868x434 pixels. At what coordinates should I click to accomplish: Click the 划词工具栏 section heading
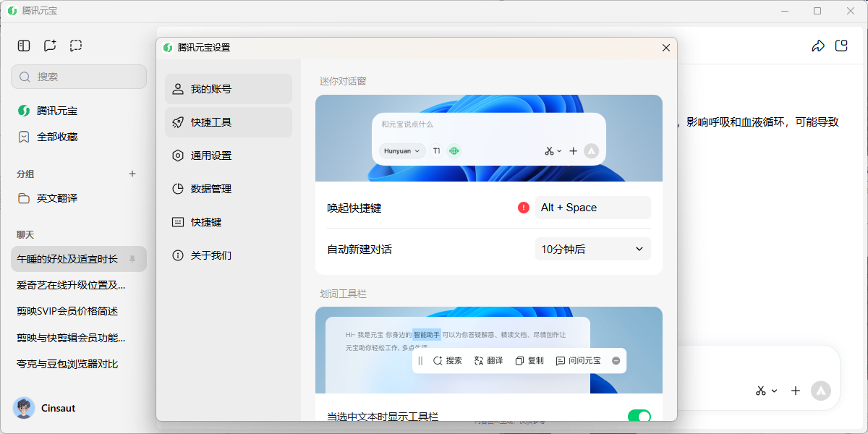[343, 294]
